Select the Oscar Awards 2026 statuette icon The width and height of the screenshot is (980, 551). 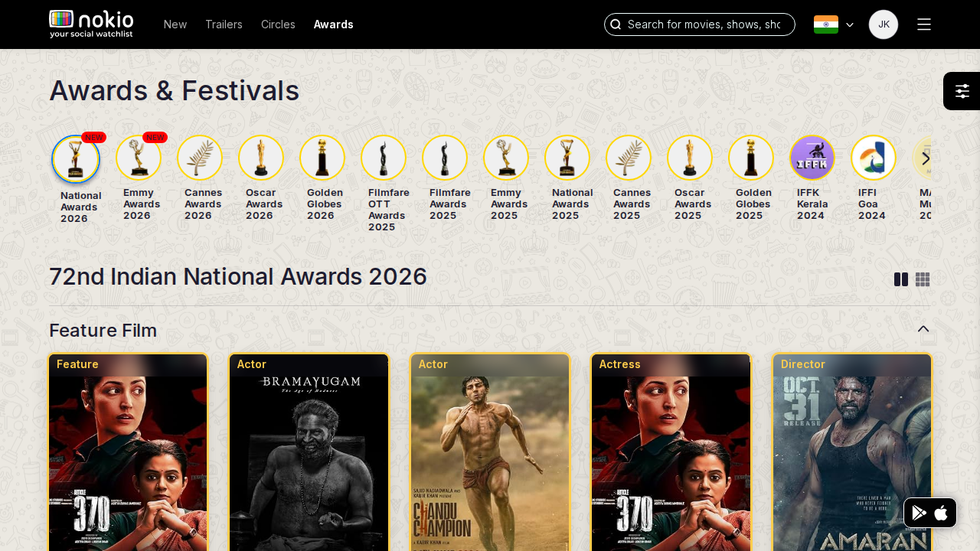(x=261, y=158)
